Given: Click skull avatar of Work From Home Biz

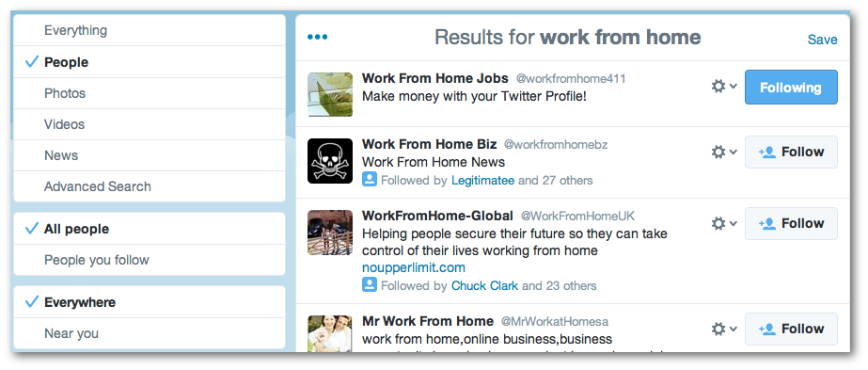Looking at the screenshot, I should click(330, 161).
